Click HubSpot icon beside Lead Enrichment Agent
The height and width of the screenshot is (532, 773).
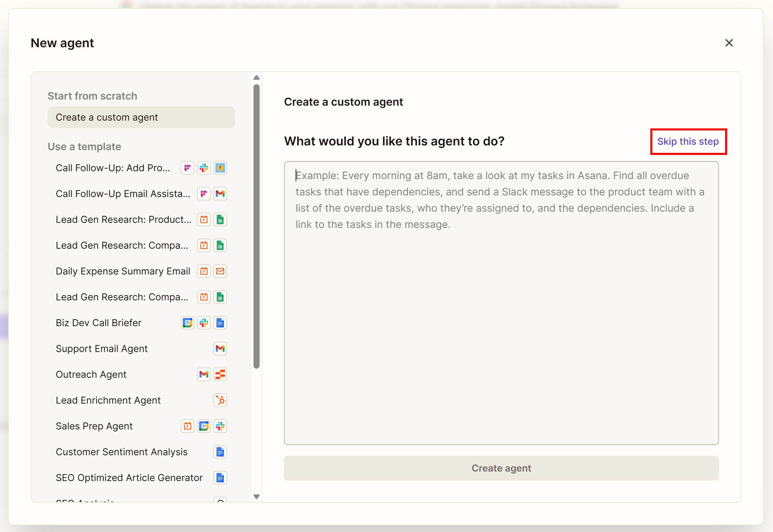220,400
